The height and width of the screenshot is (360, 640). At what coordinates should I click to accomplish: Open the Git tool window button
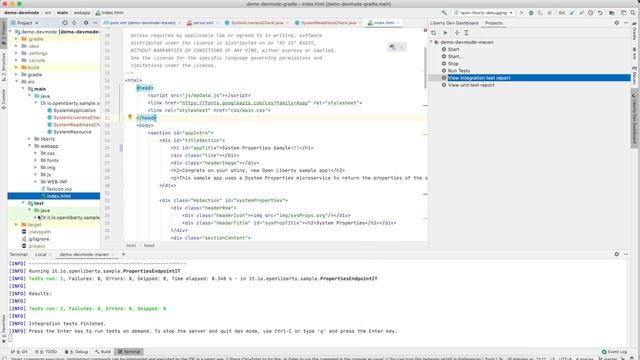pyautogui.click(x=19, y=351)
